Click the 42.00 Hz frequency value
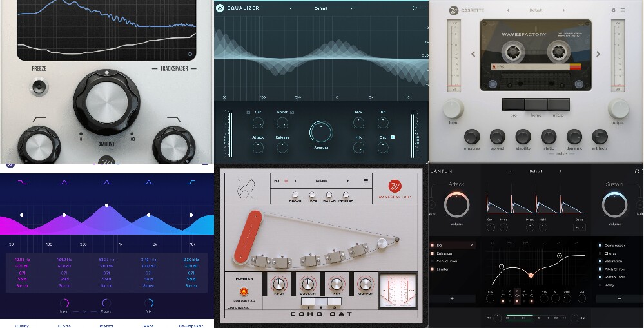The height and width of the screenshot is (328, 644). tap(22, 260)
